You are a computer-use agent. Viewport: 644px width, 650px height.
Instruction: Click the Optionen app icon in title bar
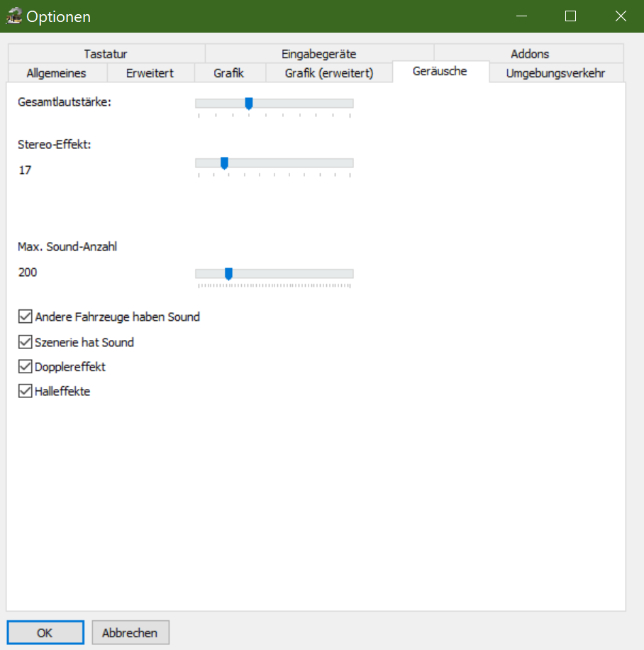coord(14,16)
